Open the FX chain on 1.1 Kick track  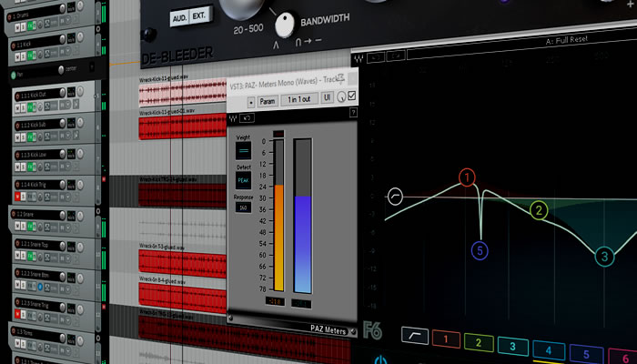pyautogui.click(x=30, y=56)
